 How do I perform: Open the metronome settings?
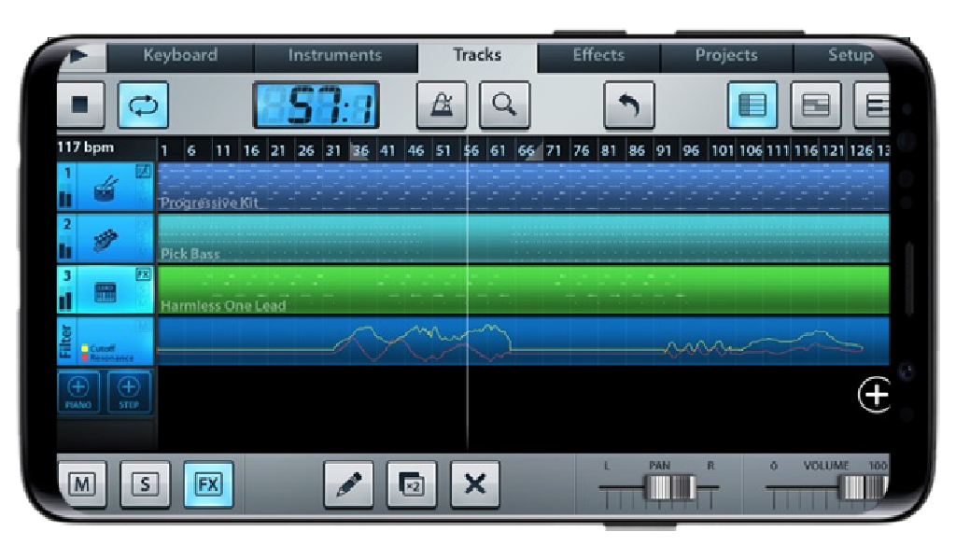[442, 105]
